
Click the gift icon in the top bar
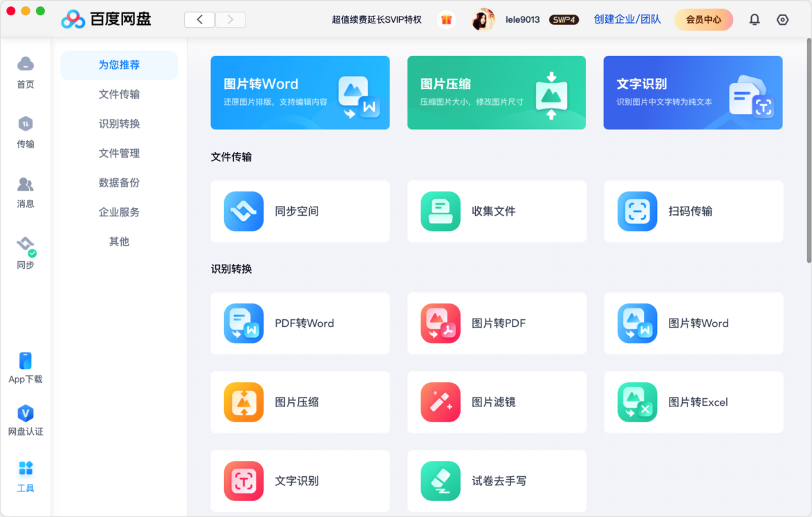pyautogui.click(x=446, y=19)
